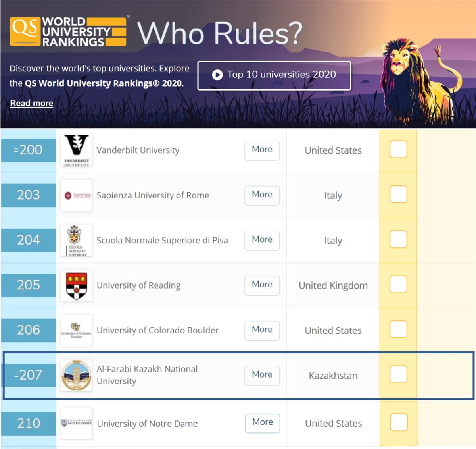Click the QS World University Rankings logo

pos(68,32)
